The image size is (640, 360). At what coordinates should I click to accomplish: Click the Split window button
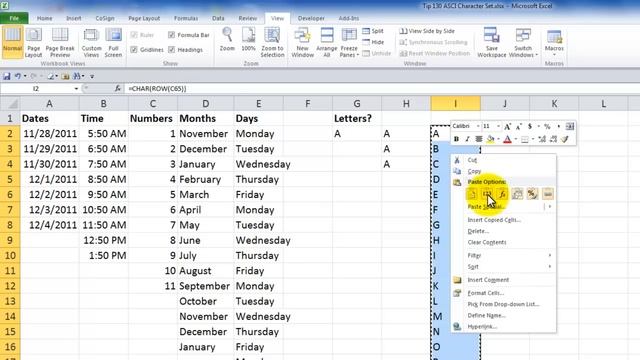coord(373,31)
